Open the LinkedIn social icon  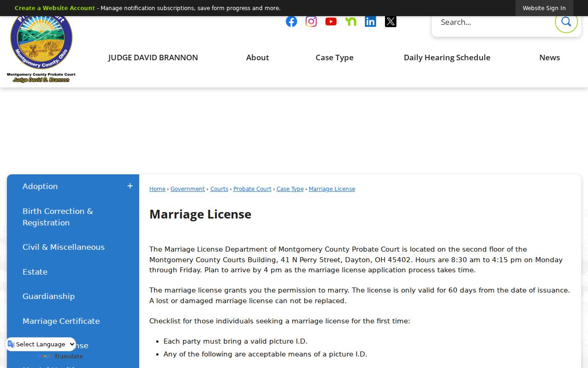click(x=370, y=22)
